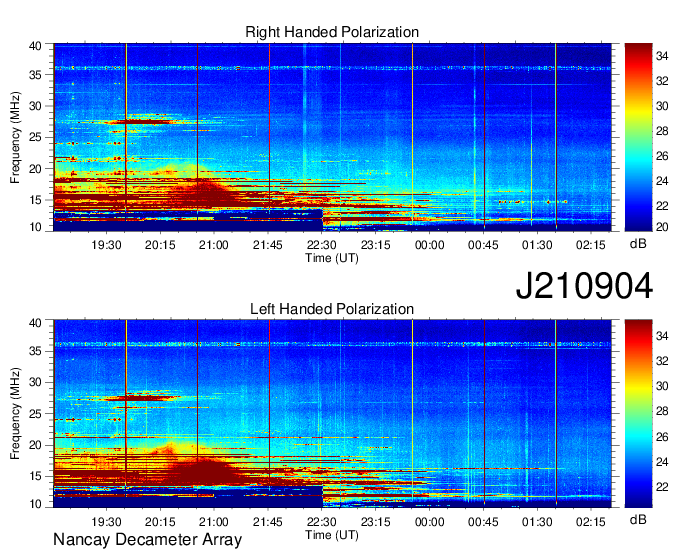This screenshot has height=552, width=680.
Task: Click the 24 dB value on Right Handed colorbar
Action: [x=662, y=181]
